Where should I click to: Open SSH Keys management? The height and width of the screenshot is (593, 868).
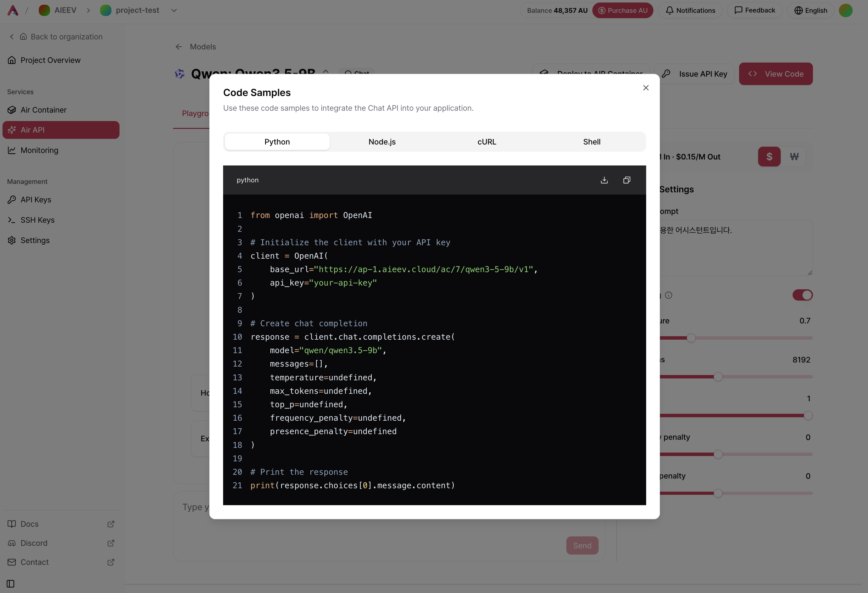[x=61, y=220]
